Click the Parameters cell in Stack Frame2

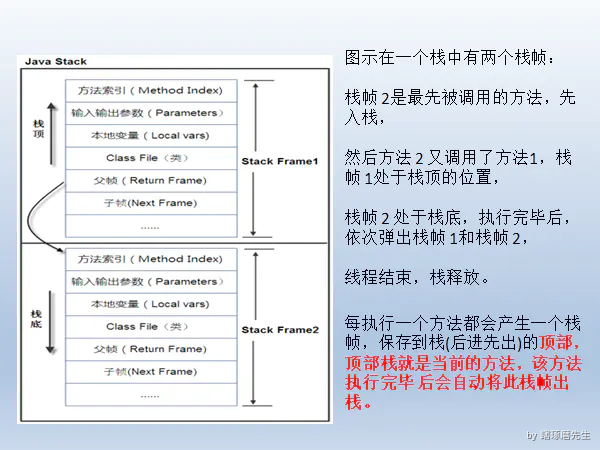151,282
